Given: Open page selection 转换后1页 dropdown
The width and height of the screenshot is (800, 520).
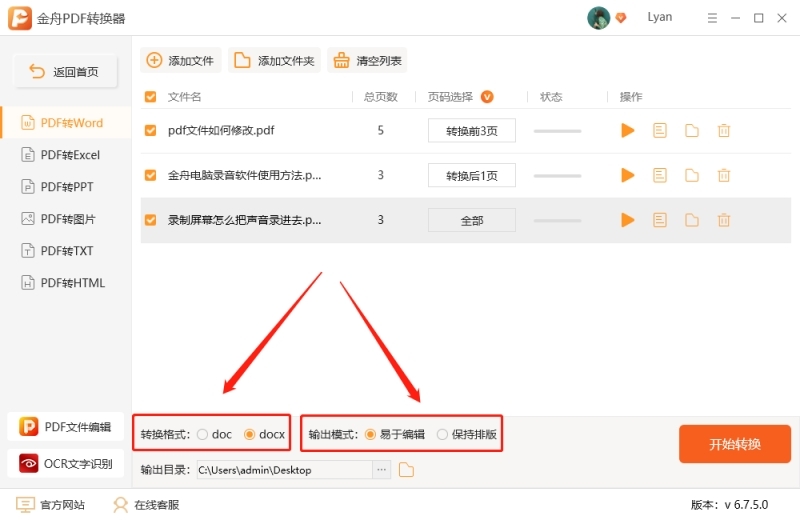Looking at the screenshot, I should (x=471, y=176).
